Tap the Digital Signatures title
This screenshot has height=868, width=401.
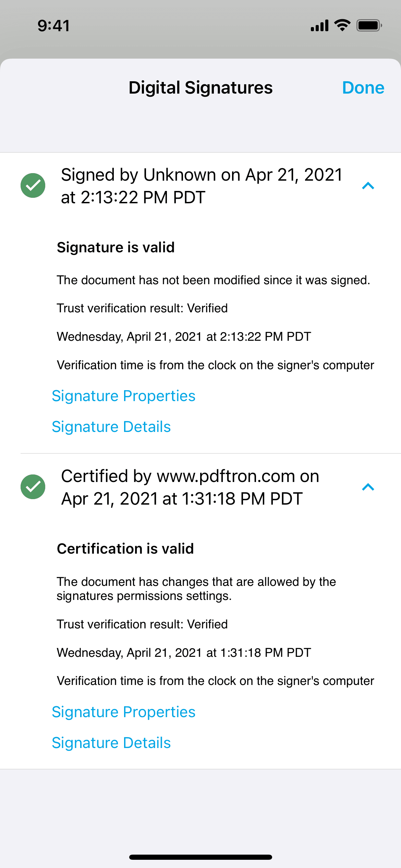[200, 88]
